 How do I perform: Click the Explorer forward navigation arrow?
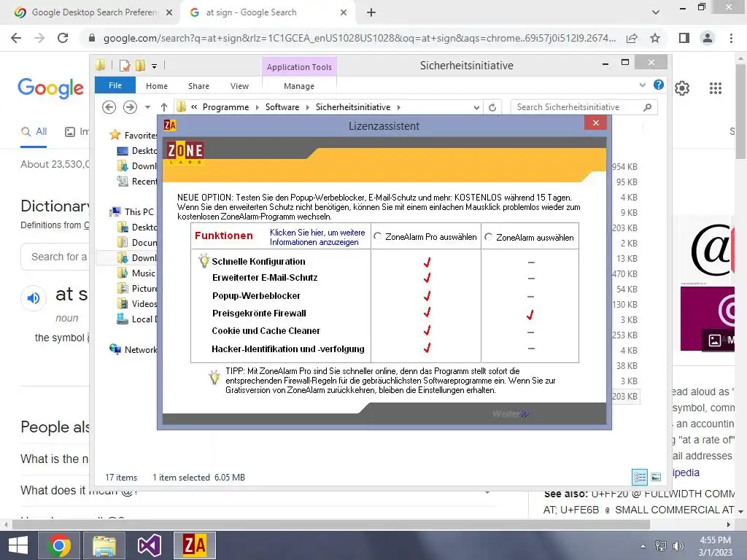click(130, 107)
